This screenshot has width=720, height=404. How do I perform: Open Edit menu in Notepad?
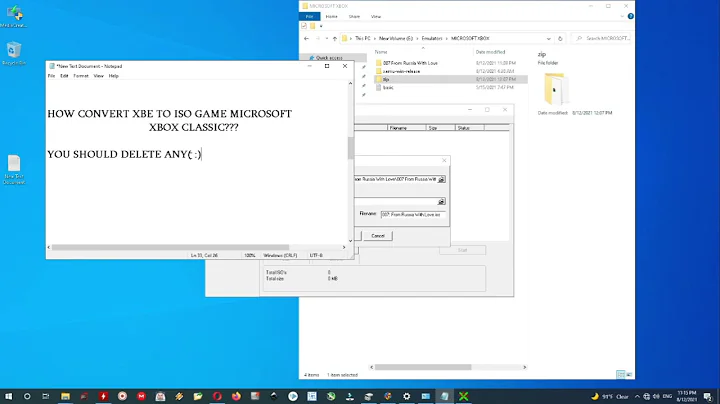click(x=64, y=76)
